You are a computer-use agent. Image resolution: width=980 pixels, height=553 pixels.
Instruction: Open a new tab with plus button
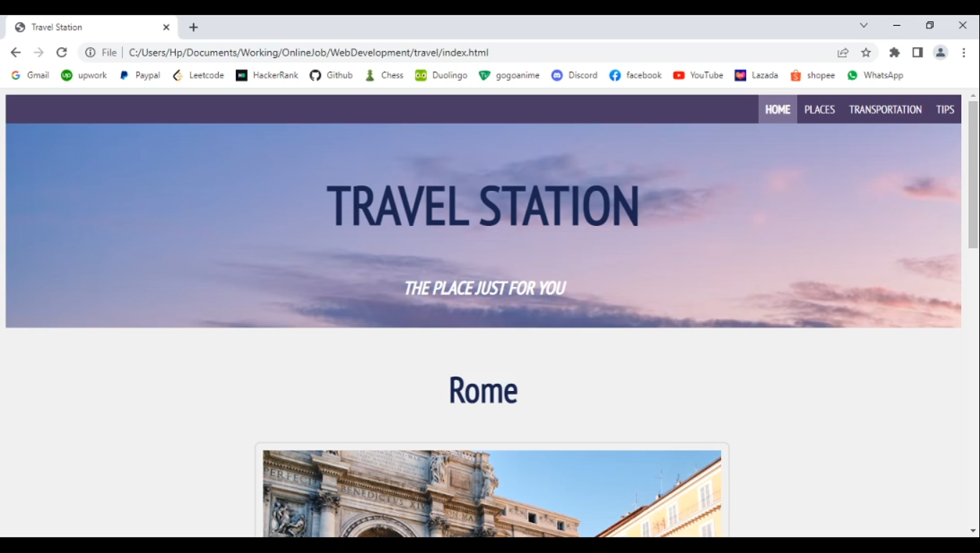[194, 27]
